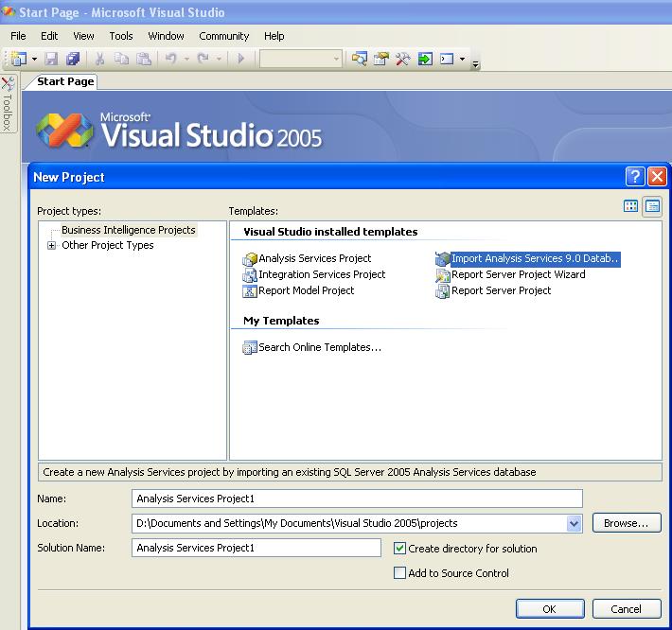Open the Redo history dropdown arrow
Screen dimensions: 672x630
(219, 59)
